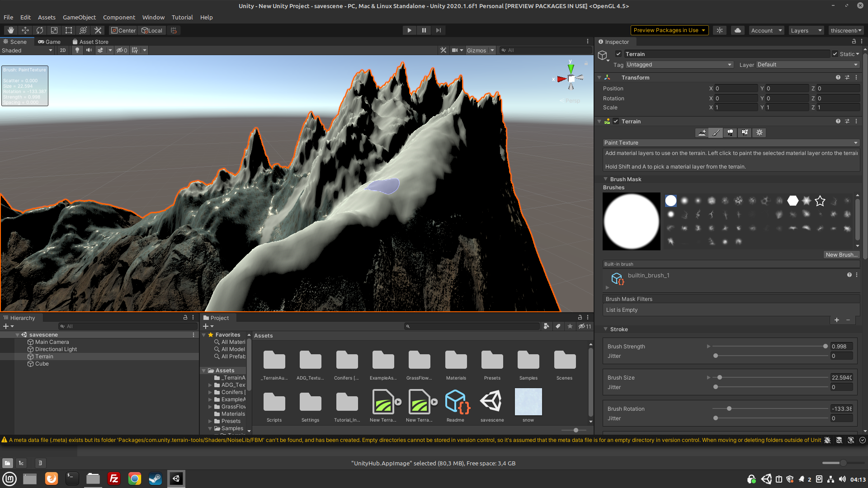Disable the Terrain component checkbox

(x=616, y=121)
